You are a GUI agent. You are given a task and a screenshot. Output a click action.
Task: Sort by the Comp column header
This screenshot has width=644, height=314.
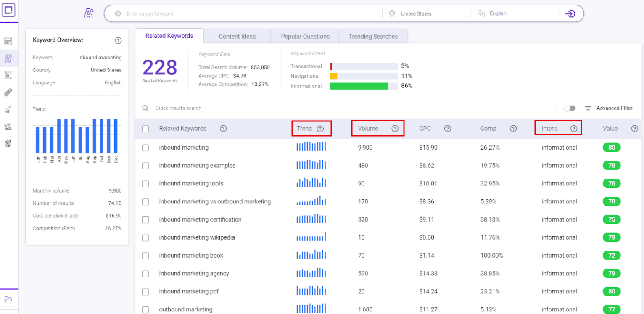(x=488, y=129)
